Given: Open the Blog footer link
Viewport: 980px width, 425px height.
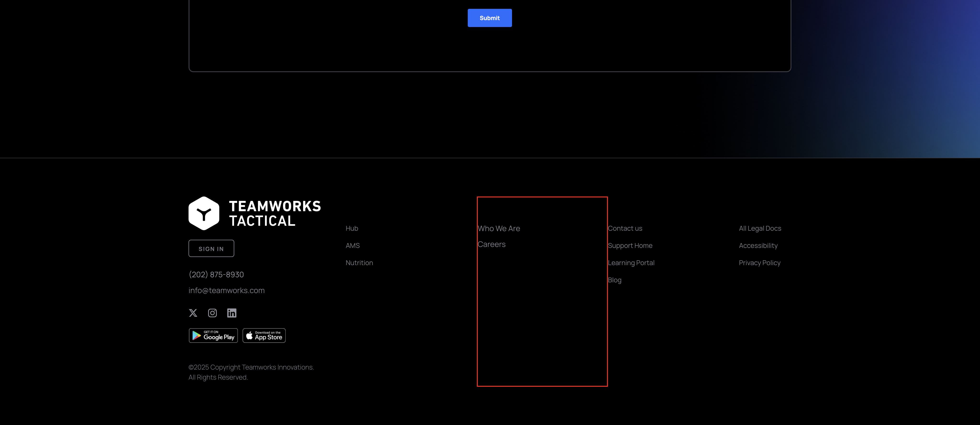Looking at the screenshot, I should [614, 280].
